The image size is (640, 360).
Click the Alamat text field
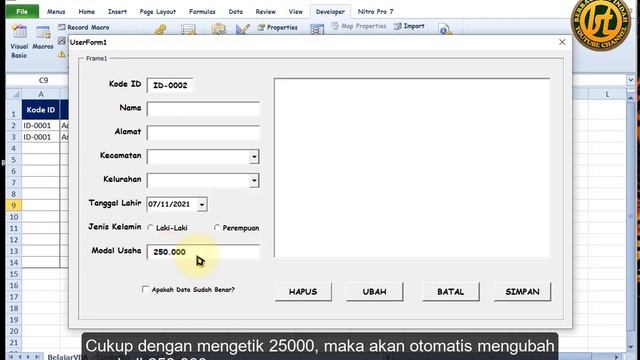pyautogui.click(x=203, y=133)
